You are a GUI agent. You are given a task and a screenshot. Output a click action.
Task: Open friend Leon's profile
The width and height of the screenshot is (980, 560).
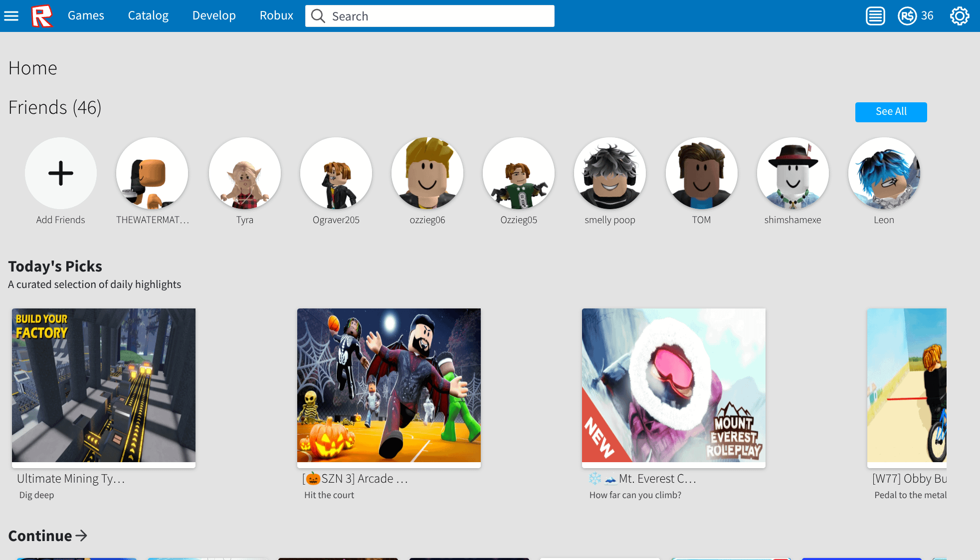pos(884,173)
